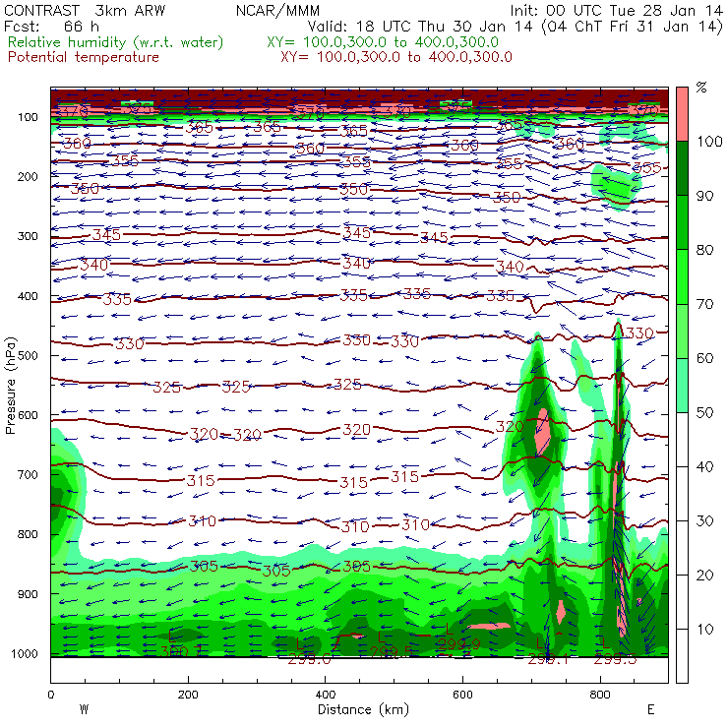This screenshot has width=728, height=728.
Task: Pick the white 40–50% colorbar segment
Action: click(682, 440)
